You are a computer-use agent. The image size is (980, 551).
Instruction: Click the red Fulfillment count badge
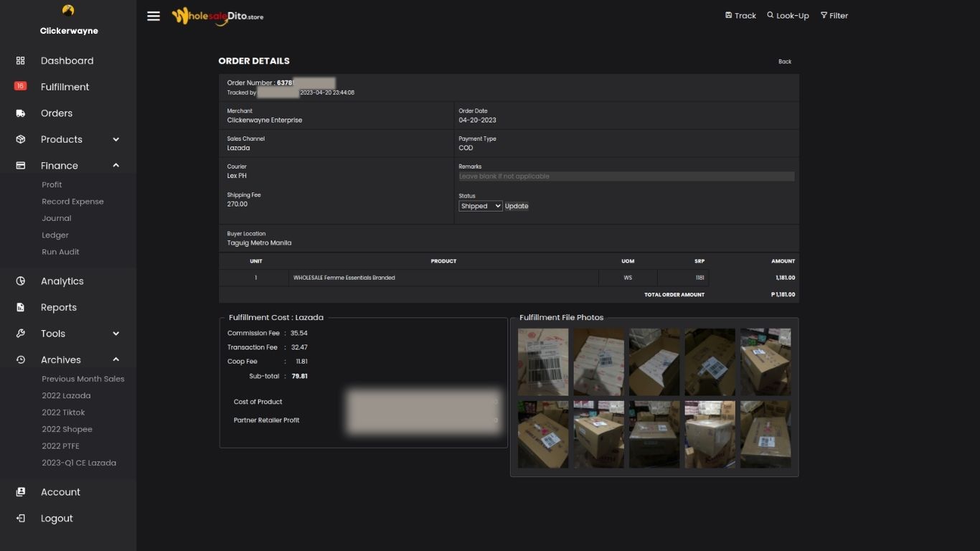pos(20,87)
